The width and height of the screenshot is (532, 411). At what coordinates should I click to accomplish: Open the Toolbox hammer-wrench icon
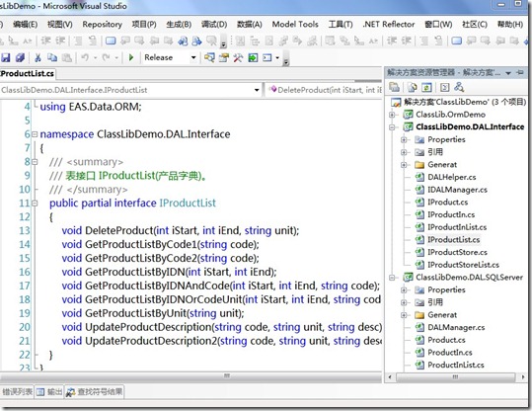tap(238, 57)
